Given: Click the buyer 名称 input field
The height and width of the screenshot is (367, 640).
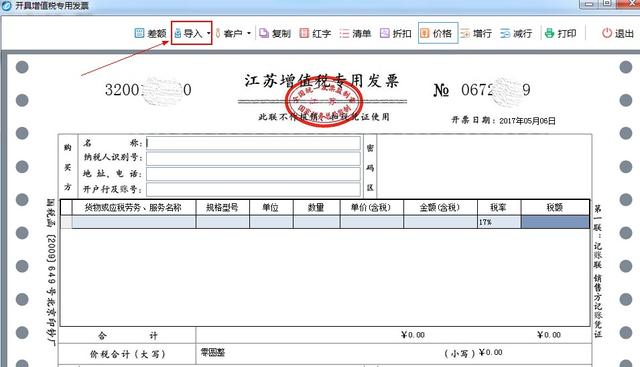Looking at the screenshot, I should click(253, 143).
